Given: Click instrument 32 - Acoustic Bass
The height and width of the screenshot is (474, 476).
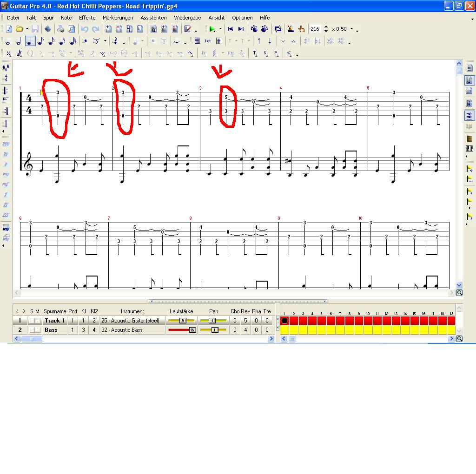Looking at the screenshot, I should [x=132, y=330].
